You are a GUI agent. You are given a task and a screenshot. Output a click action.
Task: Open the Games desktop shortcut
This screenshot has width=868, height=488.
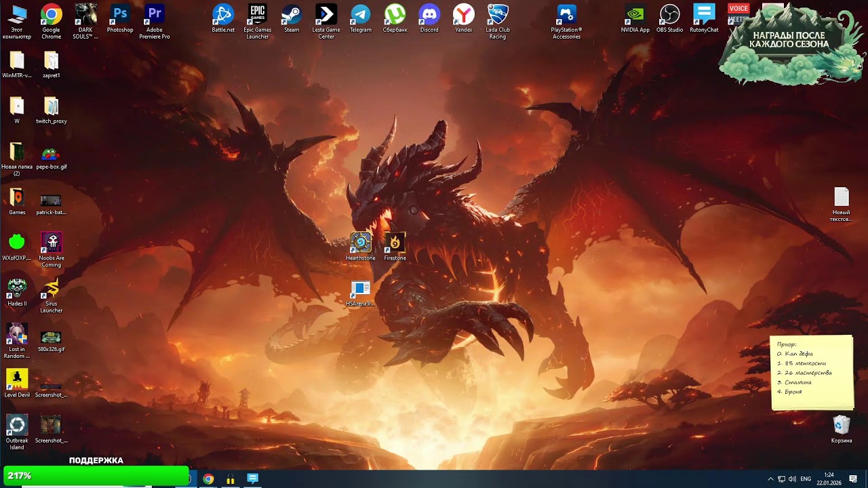(x=17, y=201)
